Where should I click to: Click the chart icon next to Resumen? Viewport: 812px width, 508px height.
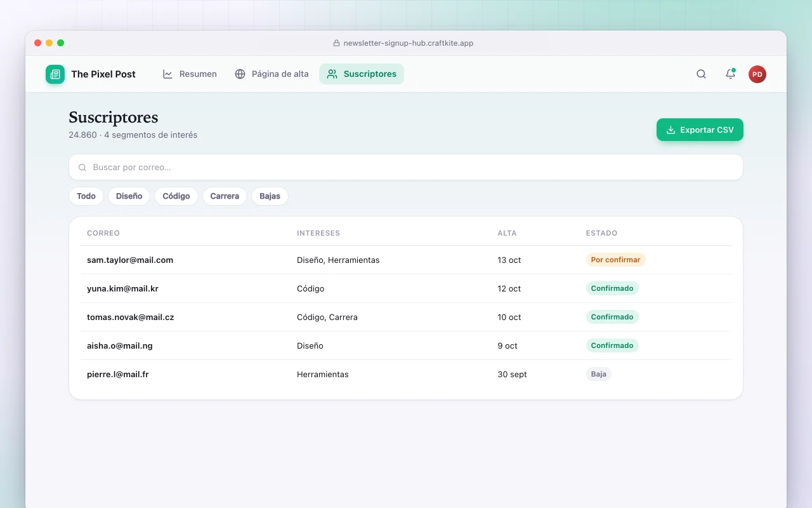point(167,74)
